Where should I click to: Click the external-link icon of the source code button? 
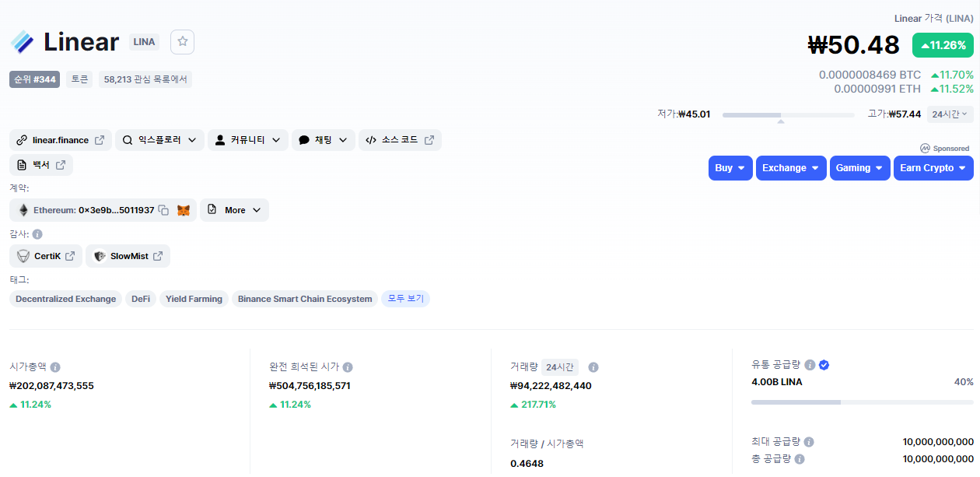tap(429, 140)
